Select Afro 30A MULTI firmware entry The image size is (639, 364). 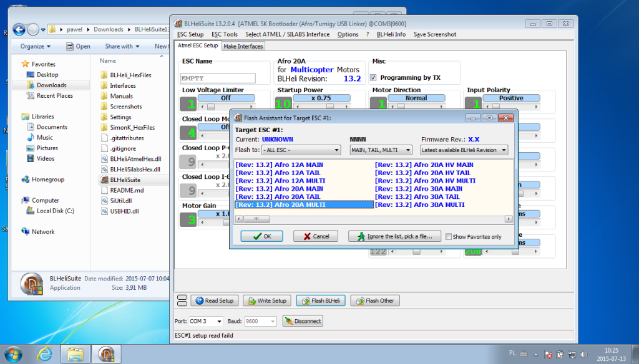[x=419, y=204]
